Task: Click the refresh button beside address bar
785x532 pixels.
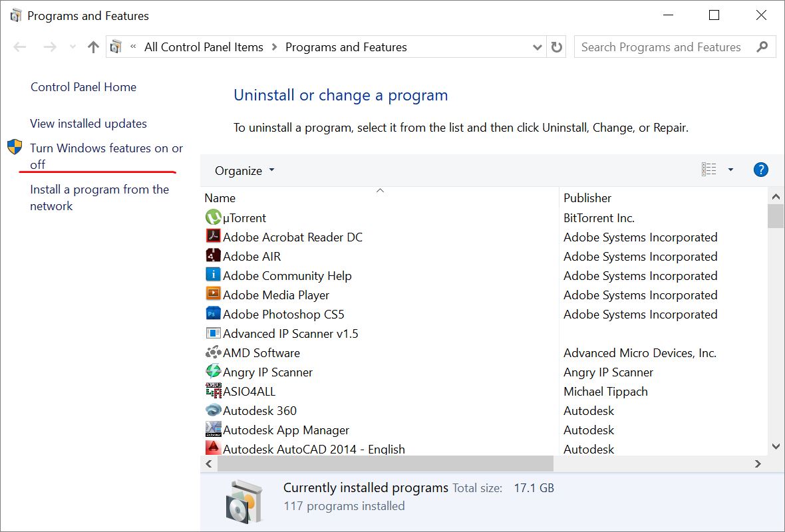Action: tap(557, 47)
